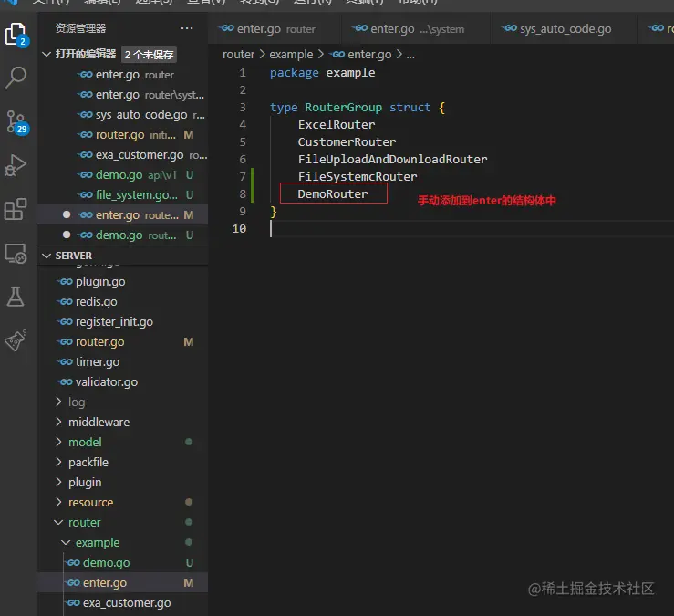Viewport: 674px width, 616px height.
Task: Select enter.go under example folder
Action: 122,583
